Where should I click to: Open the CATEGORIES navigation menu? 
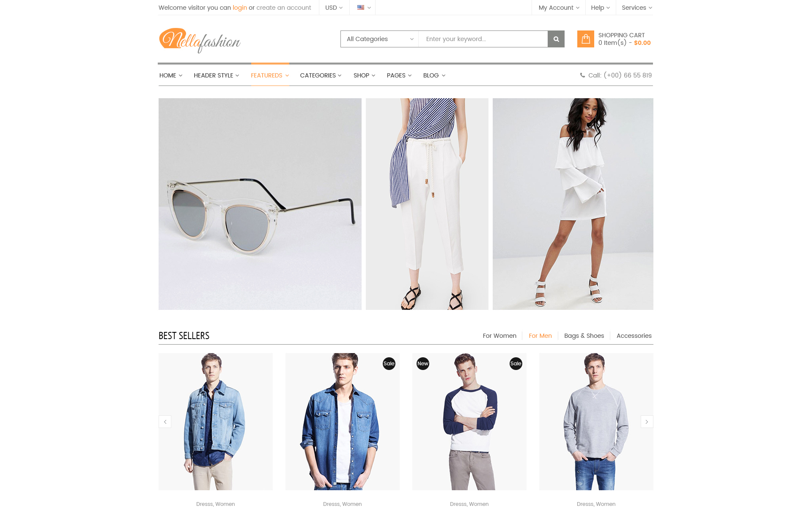point(321,75)
